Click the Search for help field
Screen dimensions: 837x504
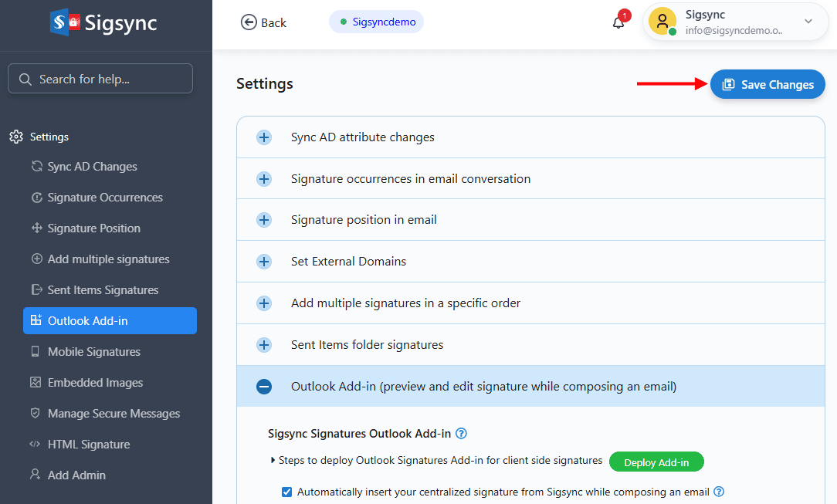(100, 79)
